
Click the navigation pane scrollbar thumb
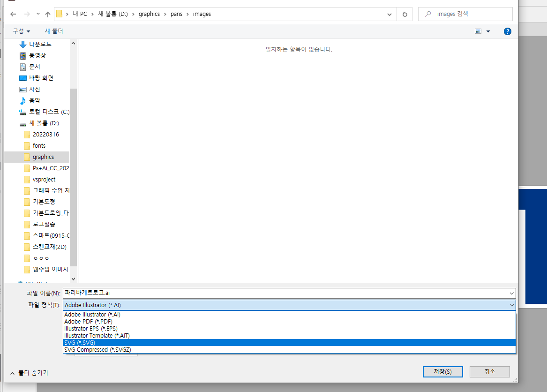[73, 177]
